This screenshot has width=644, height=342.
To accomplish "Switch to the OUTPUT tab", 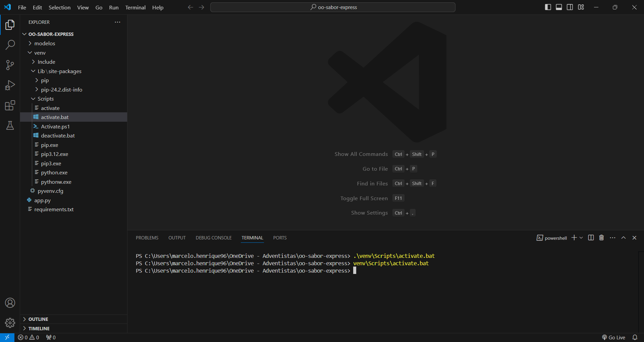I will pyautogui.click(x=177, y=238).
